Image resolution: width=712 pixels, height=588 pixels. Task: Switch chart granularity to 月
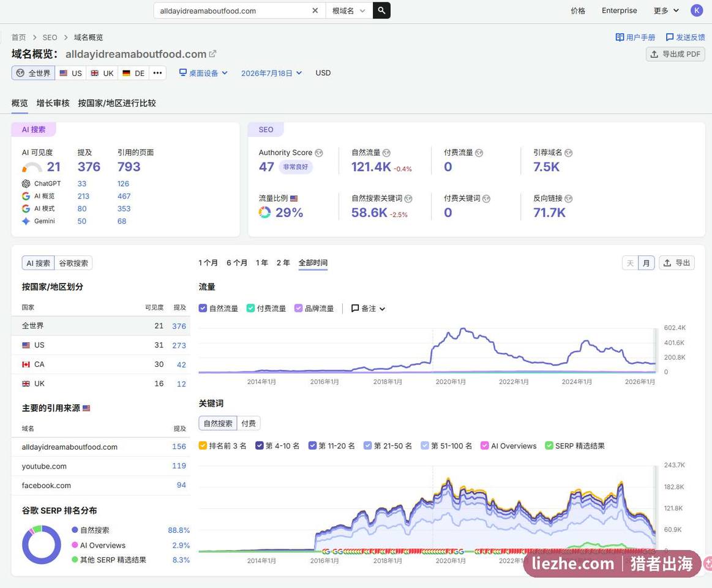coord(646,263)
